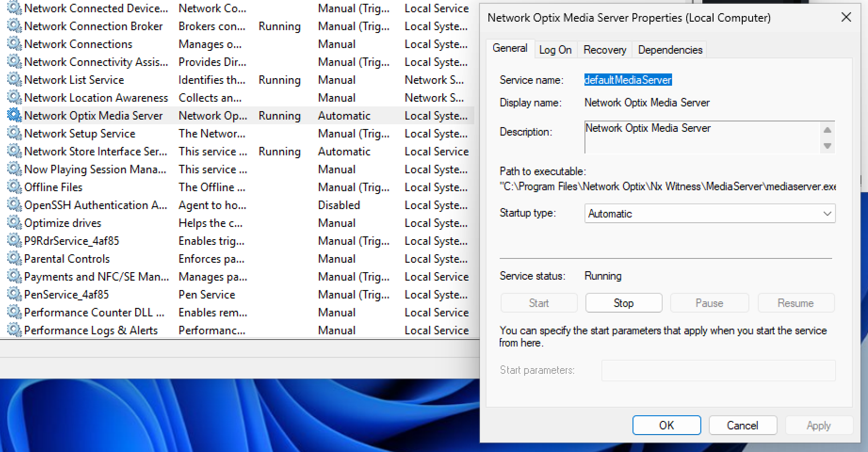
Task: Click the Start parameters input field
Action: point(718,371)
